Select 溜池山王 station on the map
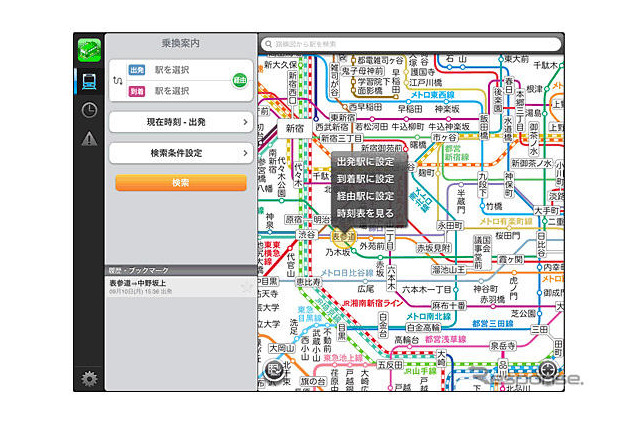Screen dimensions: 640x426 [x=449, y=269]
